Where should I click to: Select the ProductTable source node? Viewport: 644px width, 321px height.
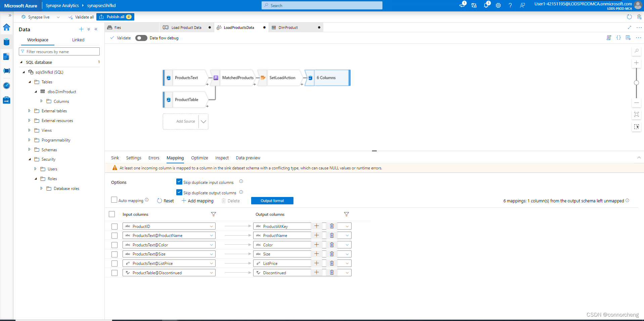pos(185,99)
